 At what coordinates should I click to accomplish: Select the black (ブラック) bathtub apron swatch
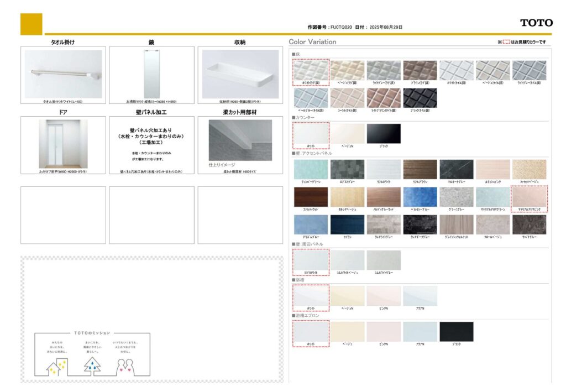click(x=457, y=331)
